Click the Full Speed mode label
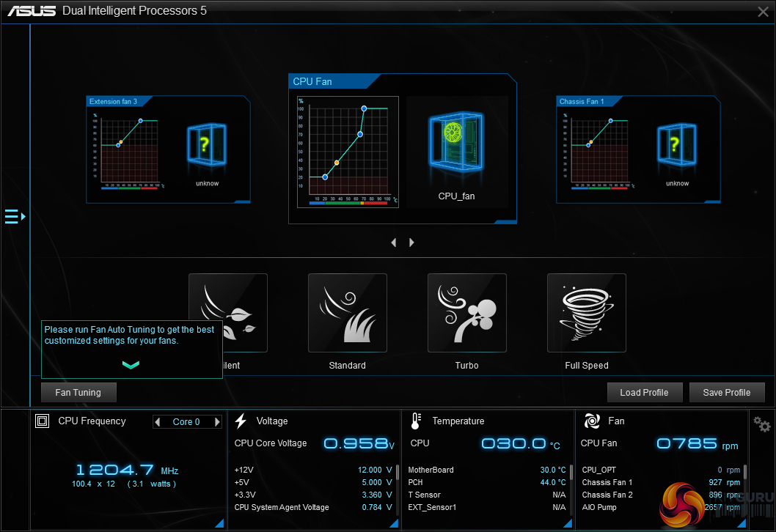This screenshot has height=532, width=776. pos(587,366)
